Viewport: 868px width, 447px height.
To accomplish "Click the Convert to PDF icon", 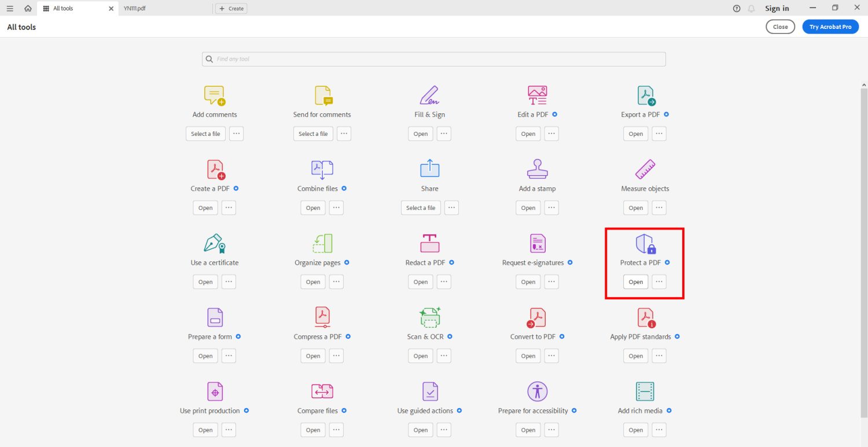I will [x=536, y=317].
